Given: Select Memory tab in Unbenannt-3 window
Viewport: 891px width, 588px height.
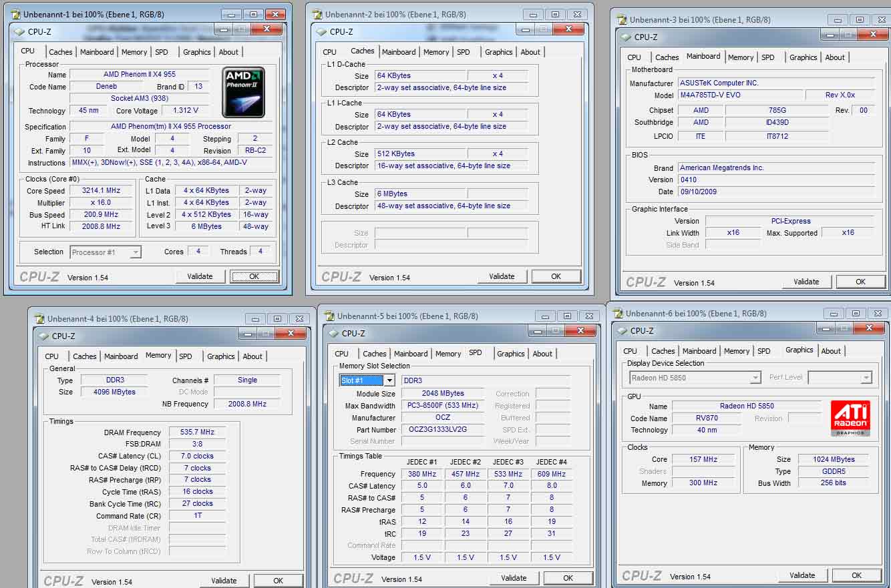Looking at the screenshot, I should pos(741,57).
